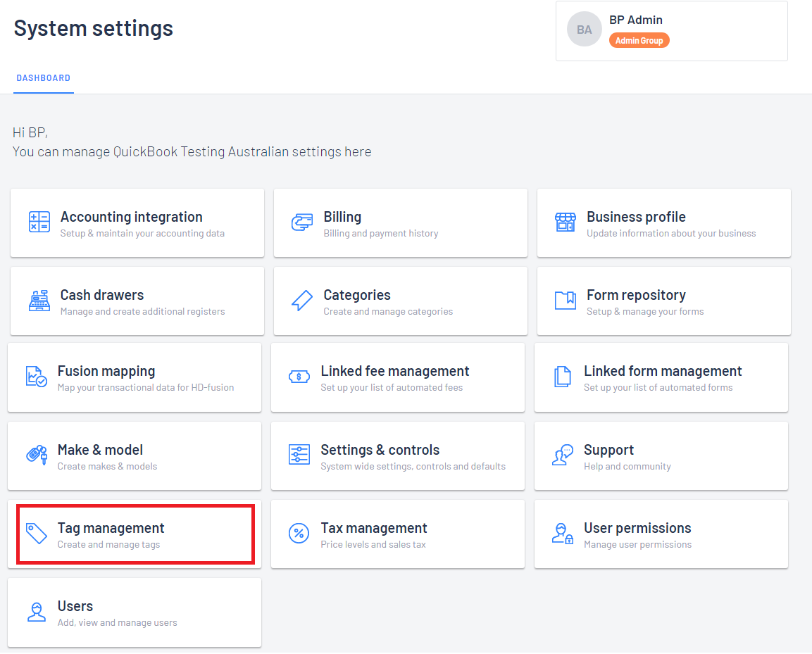Open Fusion mapping heading
This screenshot has height=654, width=812.
point(106,371)
